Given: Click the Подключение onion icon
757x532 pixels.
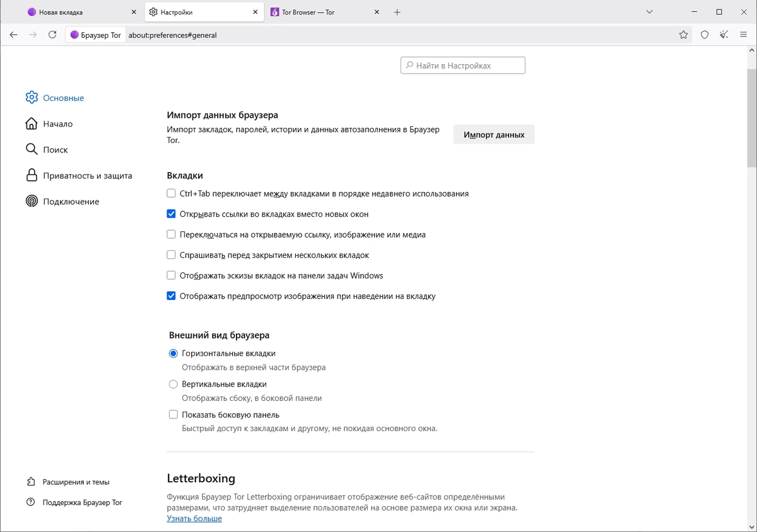Looking at the screenshot, I should point(32,201).
